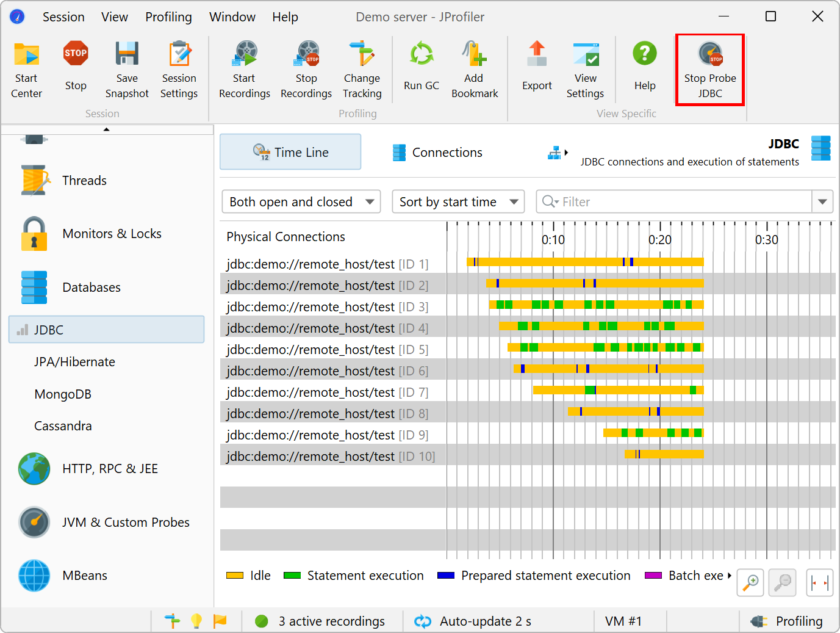Export the current view

pyautogui.click(x=537, y=67)
